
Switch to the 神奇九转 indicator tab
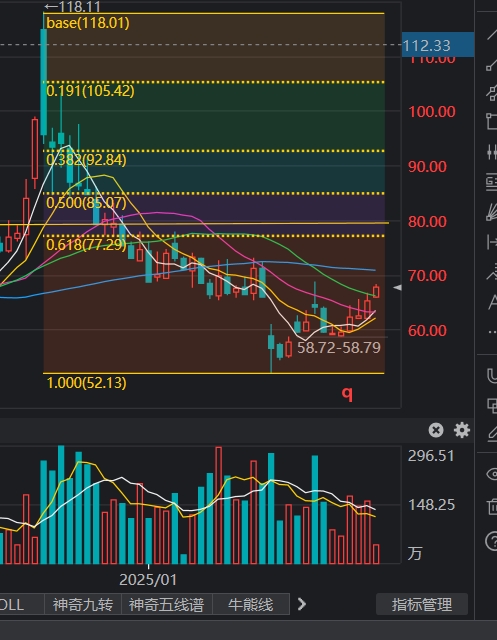coord(82,604)
